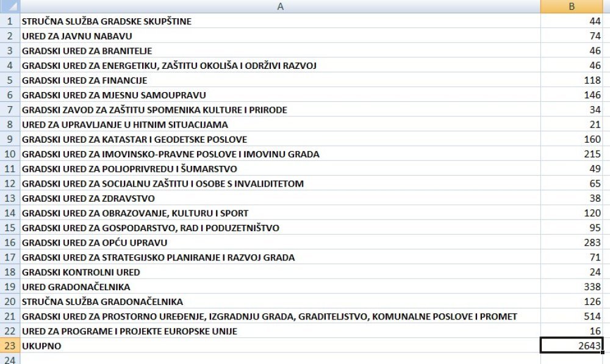Select value 95 in column B
Screen dimensions: 610x364
[572, 228]
